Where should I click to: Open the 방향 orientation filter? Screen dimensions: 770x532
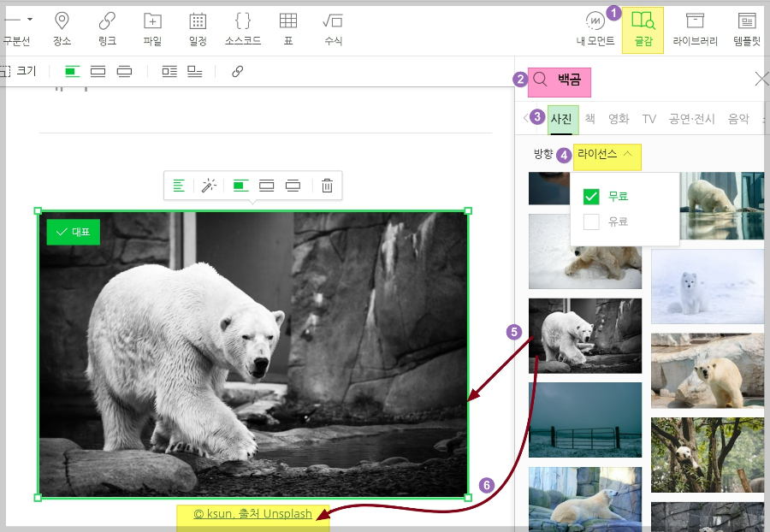coord(543,154)
